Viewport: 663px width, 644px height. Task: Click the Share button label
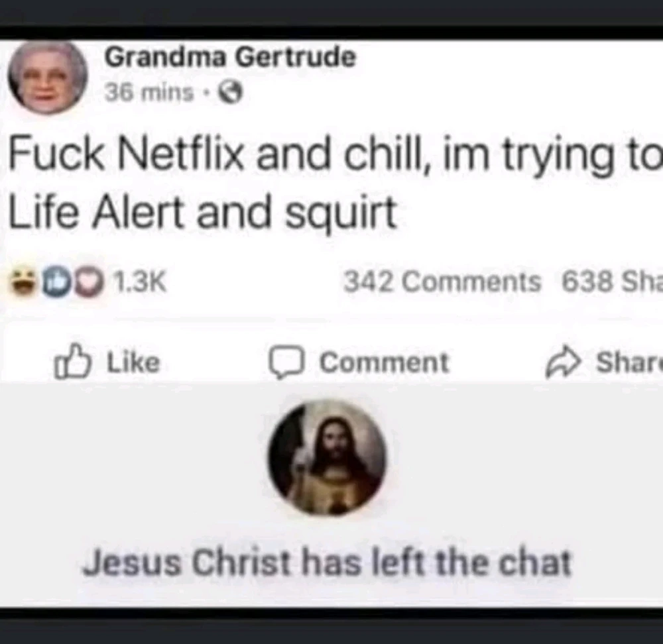[629, 362]
